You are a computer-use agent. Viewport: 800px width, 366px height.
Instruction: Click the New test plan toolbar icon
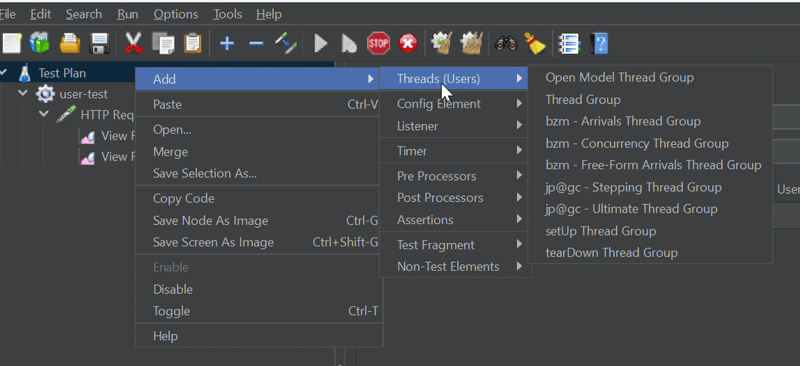(x=11, y=43)
